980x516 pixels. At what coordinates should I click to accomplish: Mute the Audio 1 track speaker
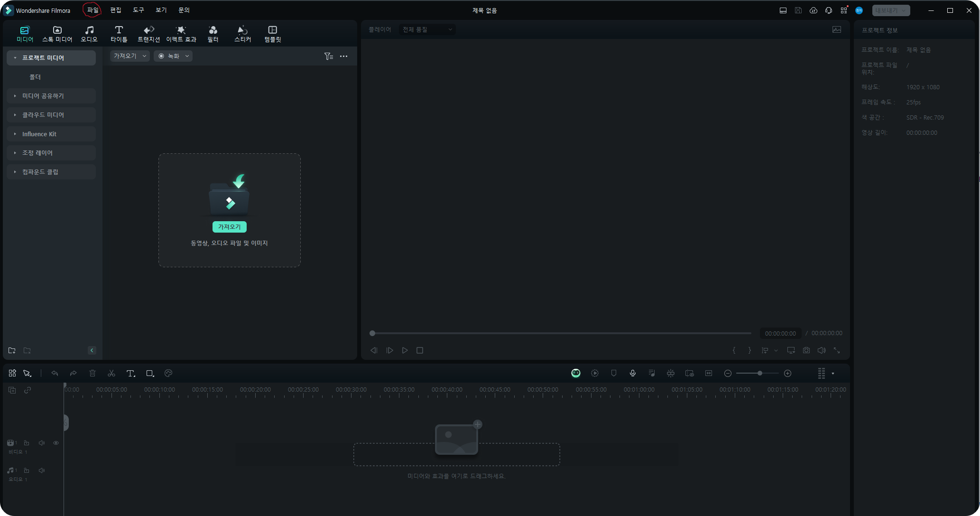42,470
